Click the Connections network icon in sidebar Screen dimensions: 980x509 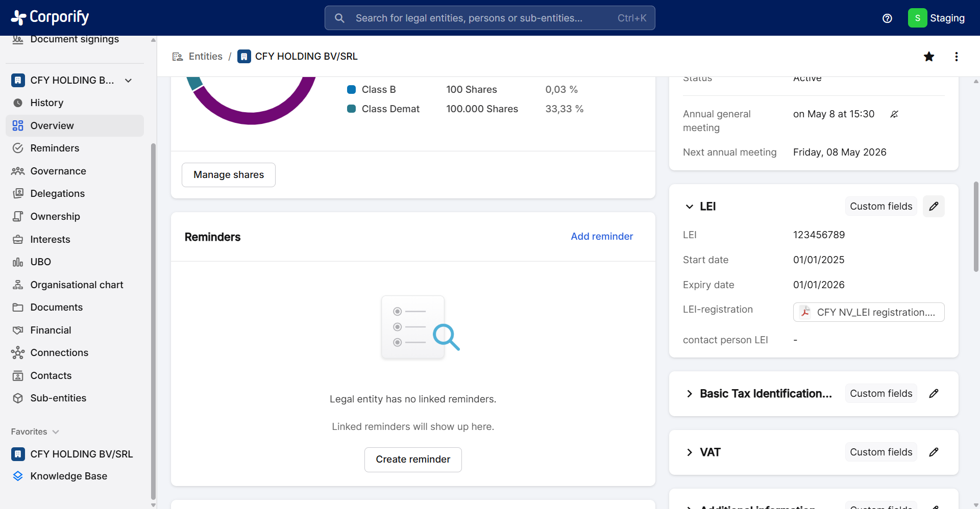[18, 352]
